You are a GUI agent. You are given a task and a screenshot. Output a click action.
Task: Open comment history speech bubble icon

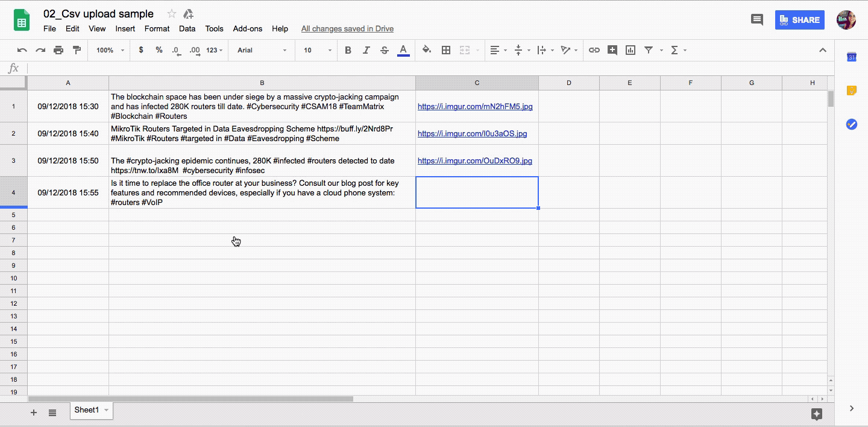point(756,20)
